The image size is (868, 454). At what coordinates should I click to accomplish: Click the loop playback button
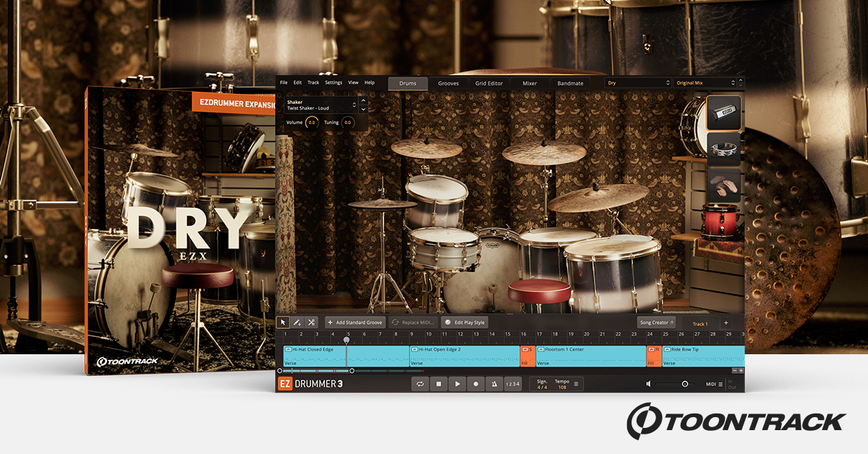(420, 384)
